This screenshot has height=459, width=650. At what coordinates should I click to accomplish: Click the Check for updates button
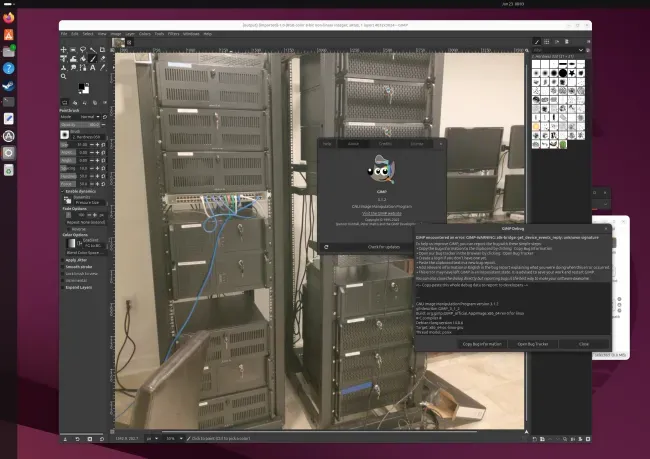tap(384, 247)
